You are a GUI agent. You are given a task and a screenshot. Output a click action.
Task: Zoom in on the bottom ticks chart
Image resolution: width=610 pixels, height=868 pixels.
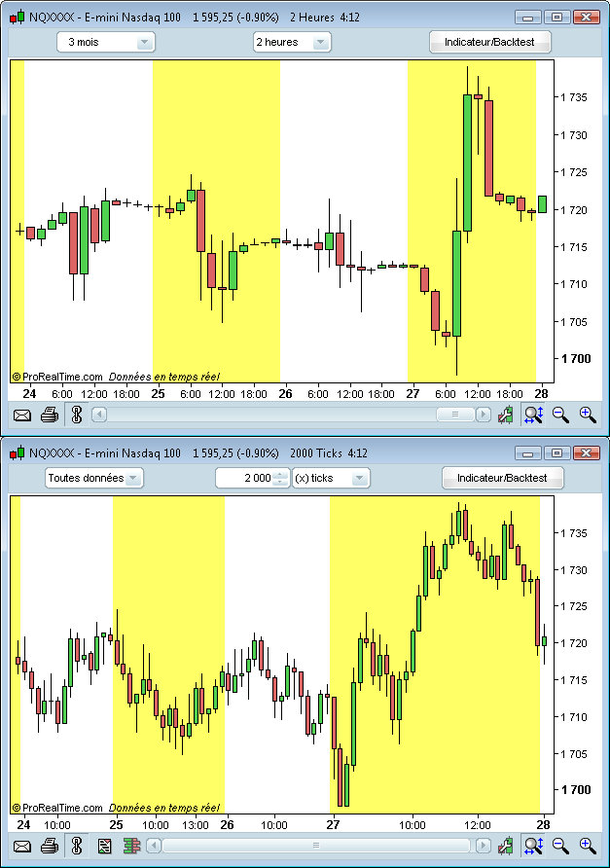click(x=588, y=846)
